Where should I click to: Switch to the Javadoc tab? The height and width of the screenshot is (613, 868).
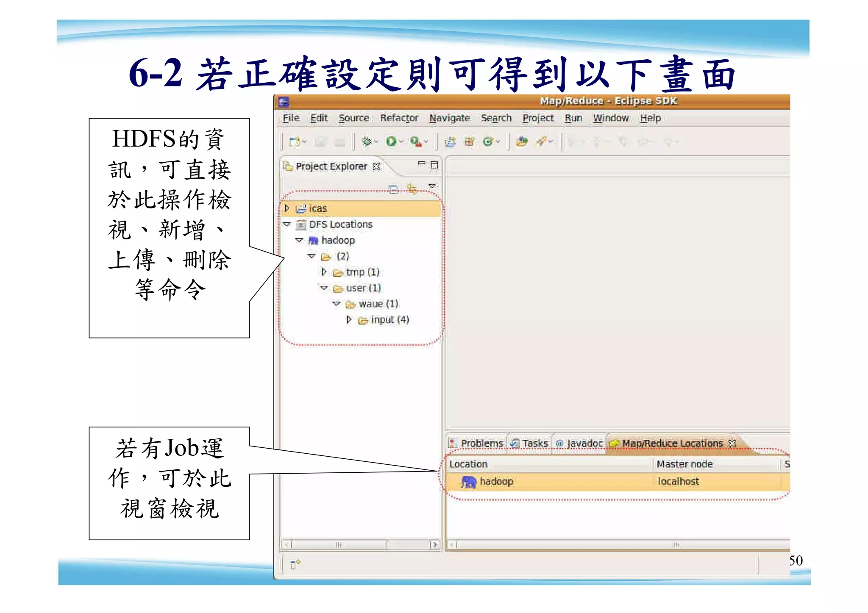(x=580, y=444)
